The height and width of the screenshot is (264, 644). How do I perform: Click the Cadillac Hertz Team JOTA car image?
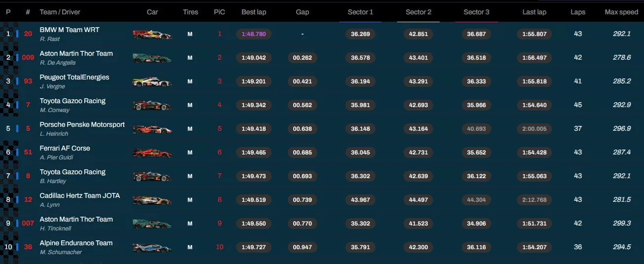pos(152,200)
